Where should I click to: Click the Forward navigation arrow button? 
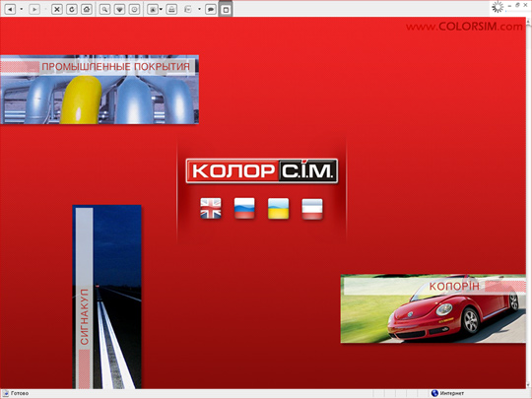coord(34,9)
